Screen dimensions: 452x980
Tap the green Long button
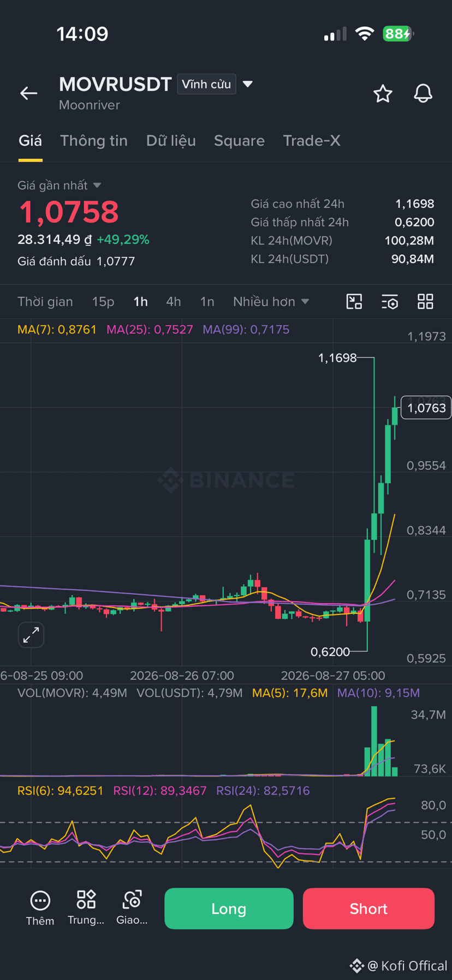point(229,909)
